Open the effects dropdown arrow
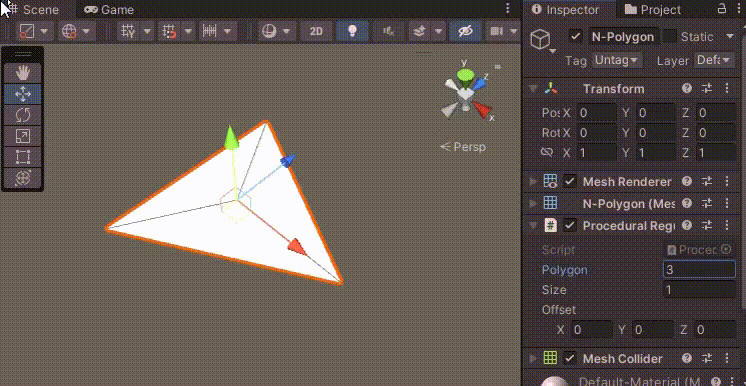Screen dimensions: 746x386 point(438,31)
